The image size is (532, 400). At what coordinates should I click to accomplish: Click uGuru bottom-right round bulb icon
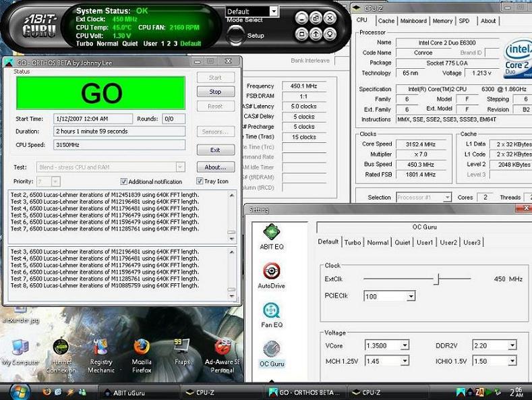click(x=330, y=34)
